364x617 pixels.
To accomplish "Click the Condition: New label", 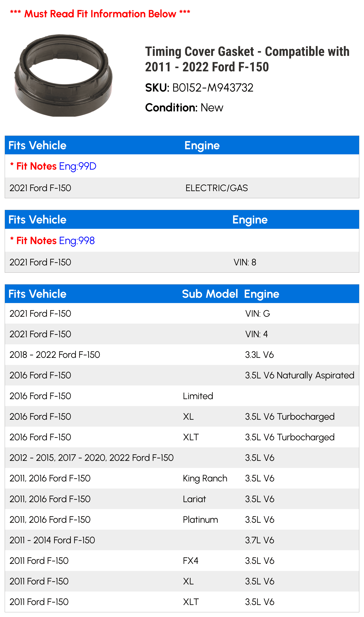I will 184,108.
